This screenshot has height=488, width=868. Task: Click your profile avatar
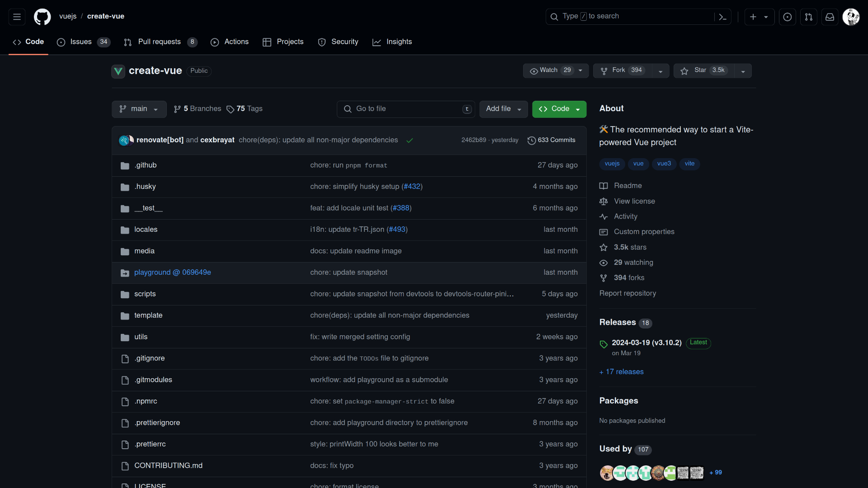(851, 17)
